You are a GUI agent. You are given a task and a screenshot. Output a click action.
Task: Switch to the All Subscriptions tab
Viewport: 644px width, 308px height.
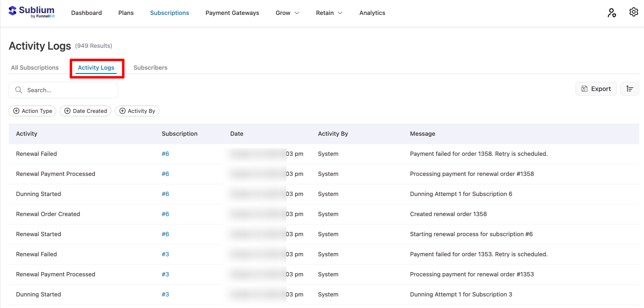tap(35, 68)
